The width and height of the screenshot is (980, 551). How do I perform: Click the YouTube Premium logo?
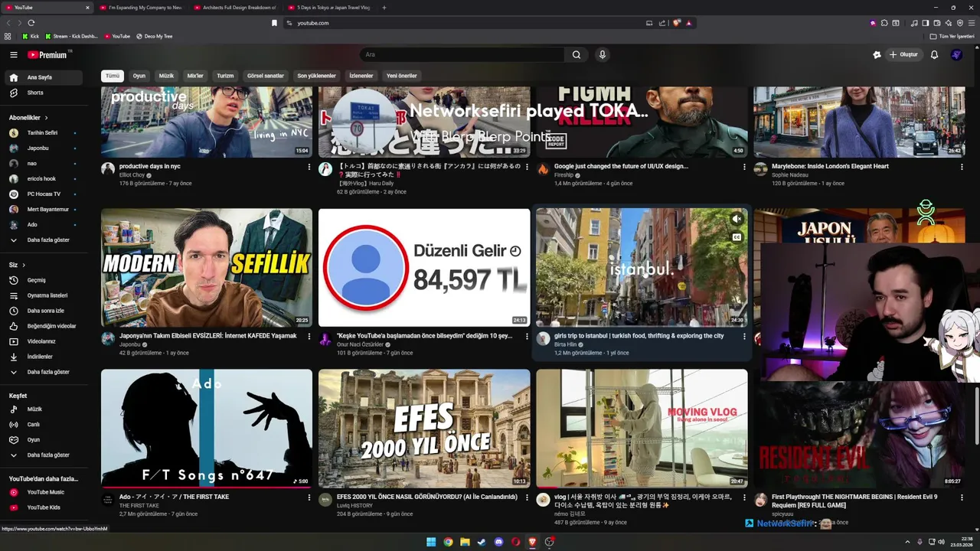tap(47, 54)
